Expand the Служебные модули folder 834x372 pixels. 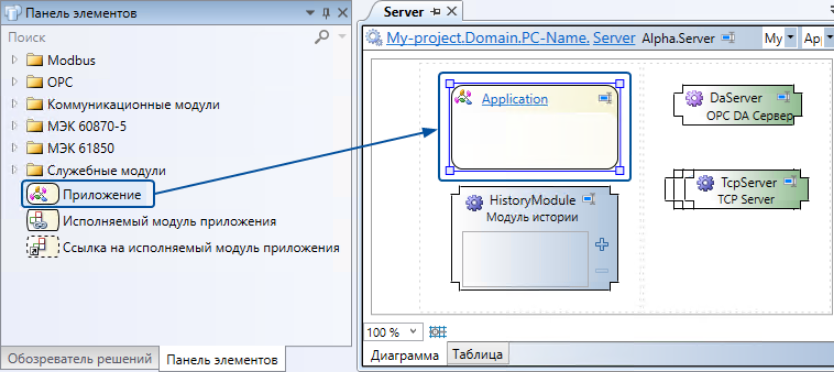click(14, 170)
